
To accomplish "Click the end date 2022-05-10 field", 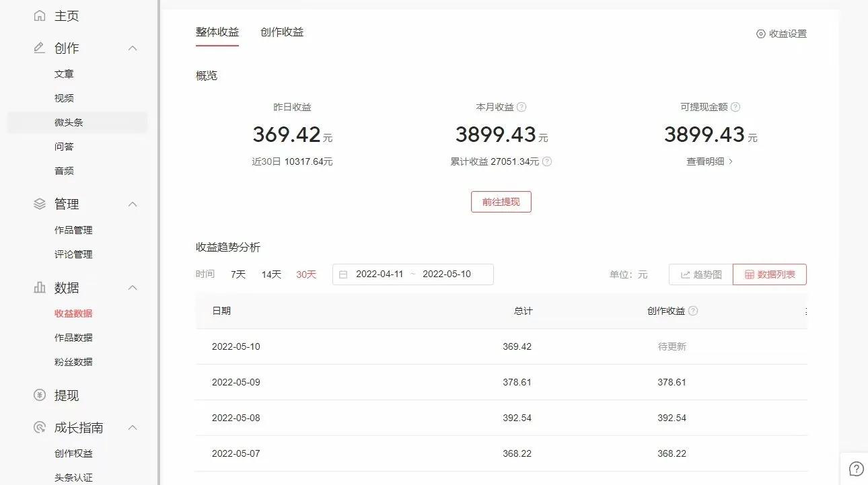I will click(x=447, y=274).
